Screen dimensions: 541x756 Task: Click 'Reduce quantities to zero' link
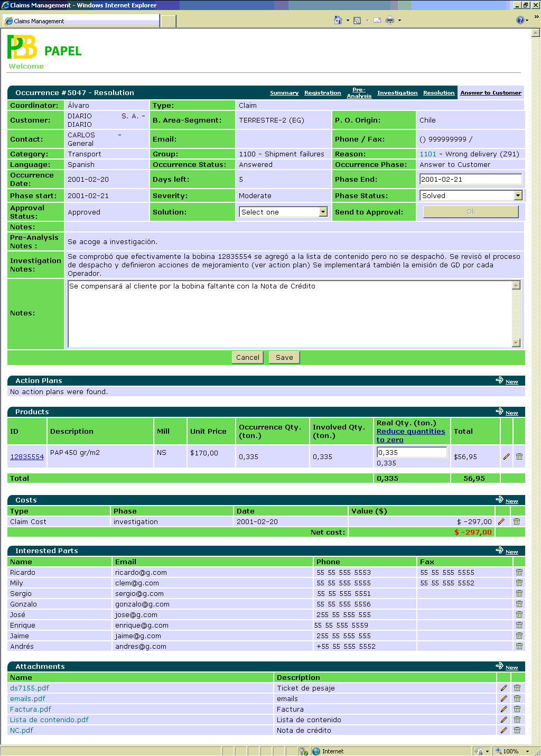[411, 435]
